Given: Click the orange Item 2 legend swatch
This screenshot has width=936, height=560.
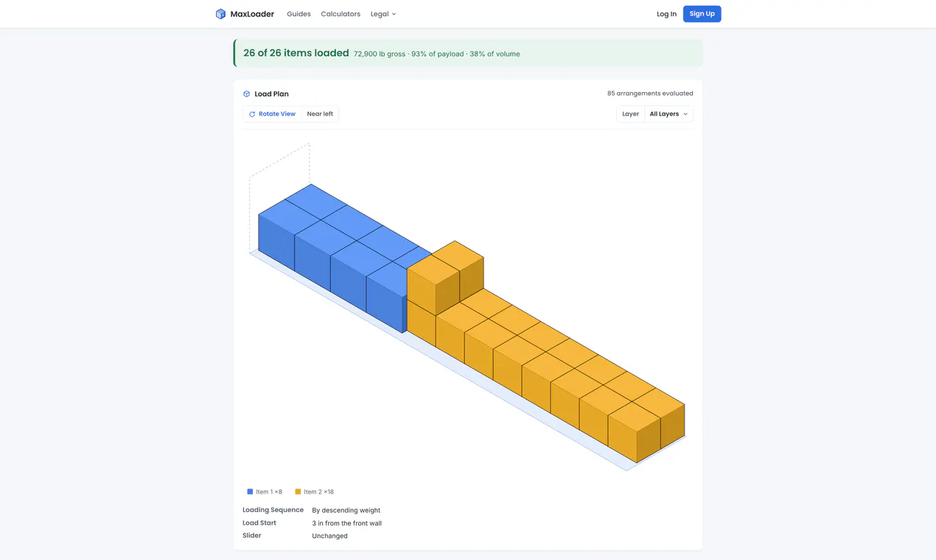Looking at the screenshot, I should 298,491.
